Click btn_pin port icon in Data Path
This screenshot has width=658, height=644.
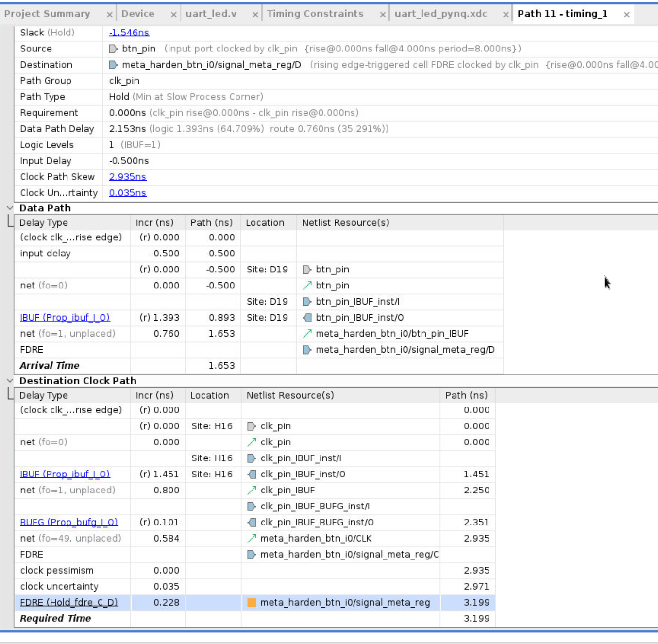[307, 270]
